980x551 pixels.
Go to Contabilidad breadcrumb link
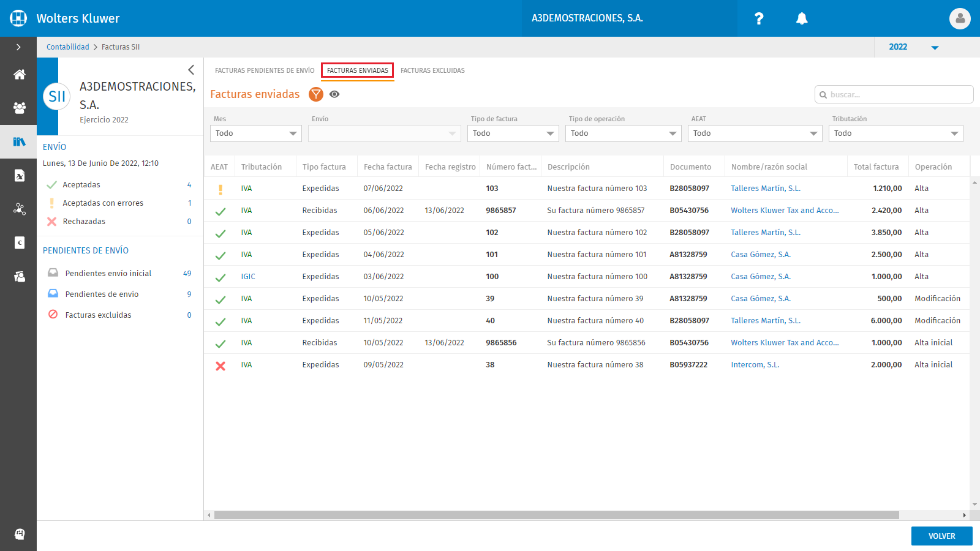click(68, 47)
